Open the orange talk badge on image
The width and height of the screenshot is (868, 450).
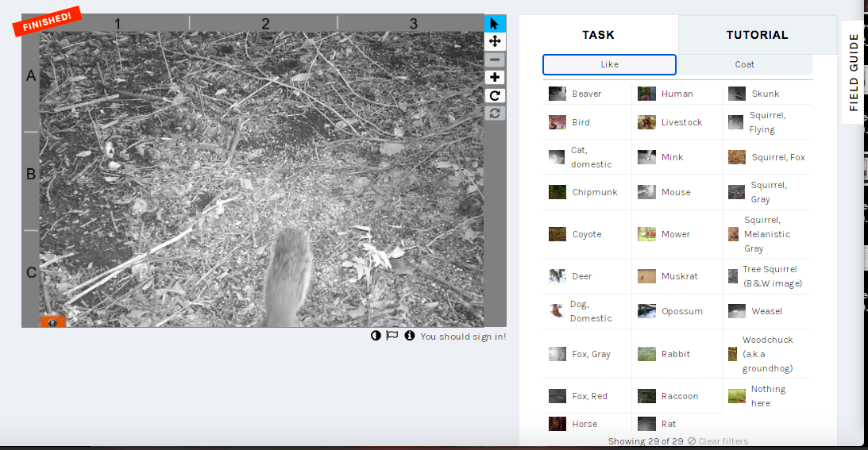coord(52,321)
